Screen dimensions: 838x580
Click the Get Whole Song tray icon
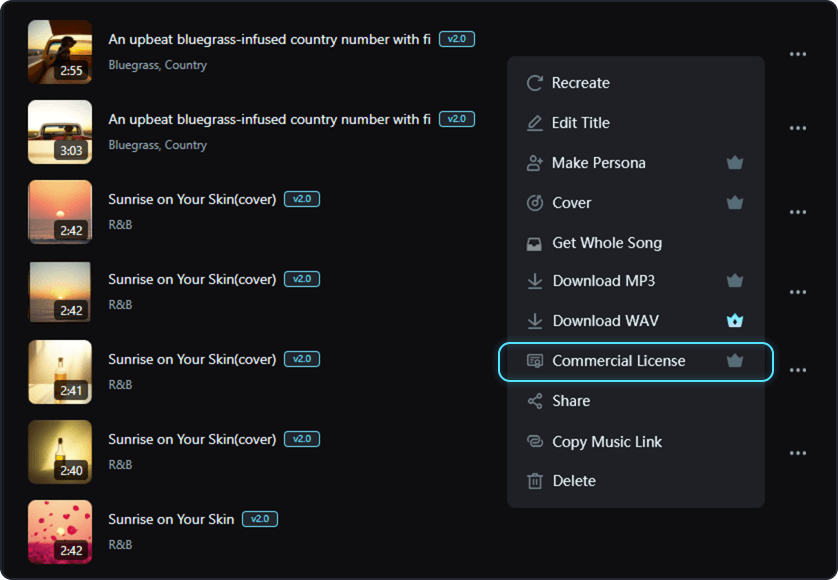(x=535, y=243)
